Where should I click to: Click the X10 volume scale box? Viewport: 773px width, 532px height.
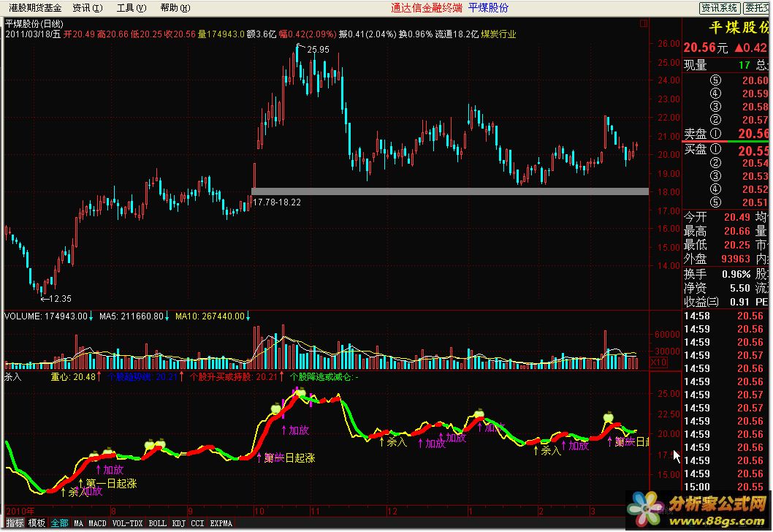658,362
